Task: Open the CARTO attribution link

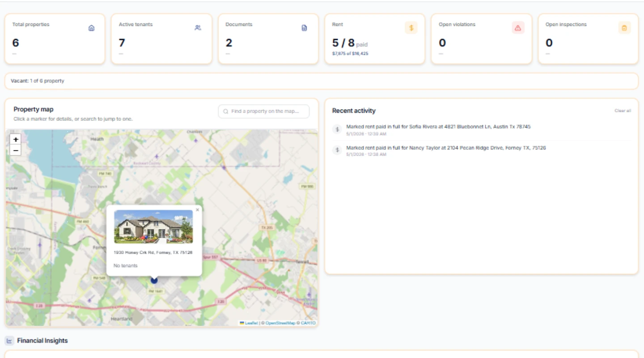Action: point(308,323)
